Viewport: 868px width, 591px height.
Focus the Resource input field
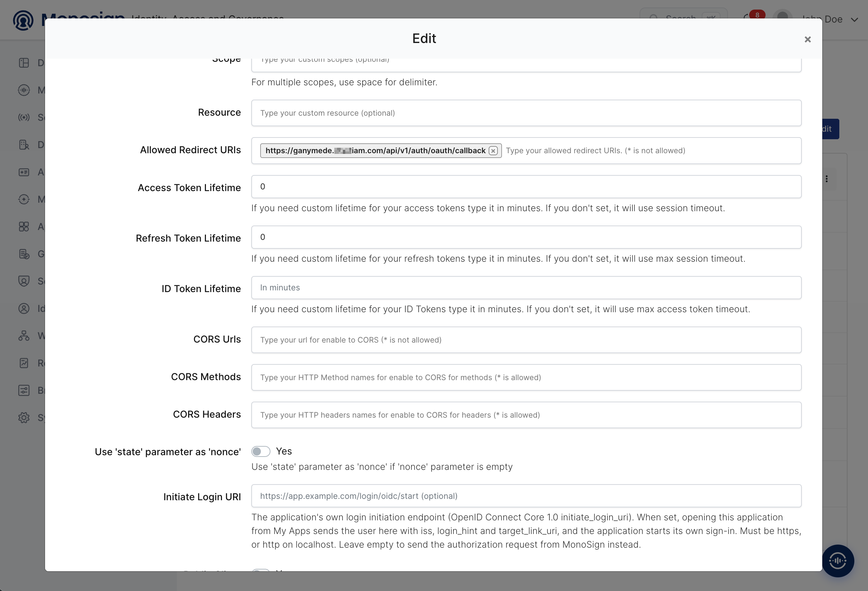pos(526,113)
